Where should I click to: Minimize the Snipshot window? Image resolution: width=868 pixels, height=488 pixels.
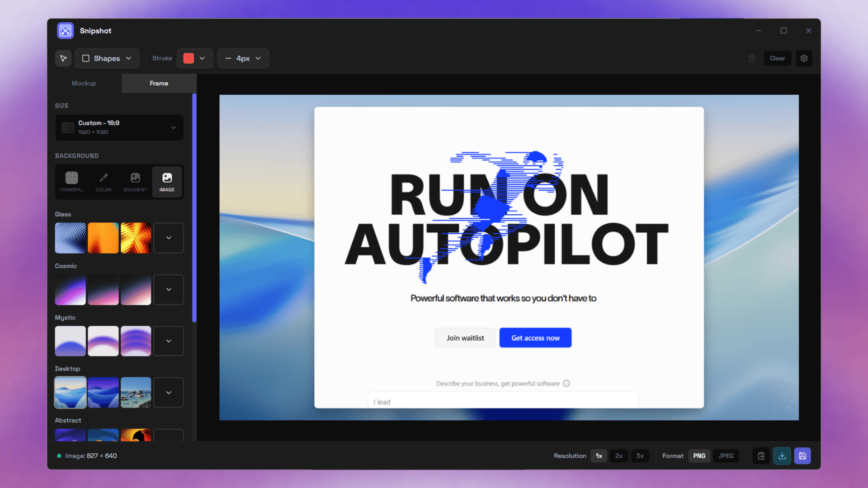point(759,31)
